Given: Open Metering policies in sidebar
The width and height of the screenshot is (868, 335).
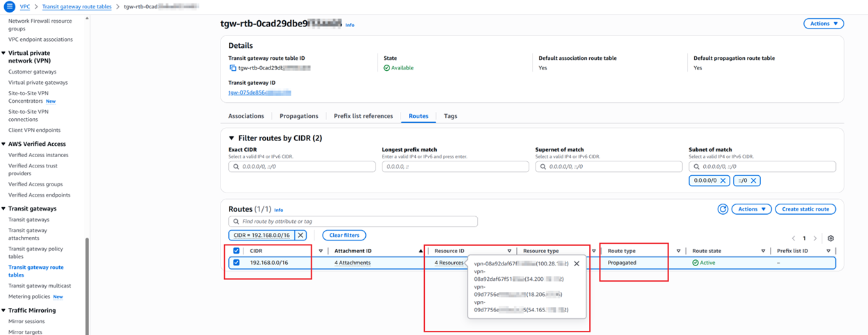Looking at the screenshot, I should tap(29, 297).
